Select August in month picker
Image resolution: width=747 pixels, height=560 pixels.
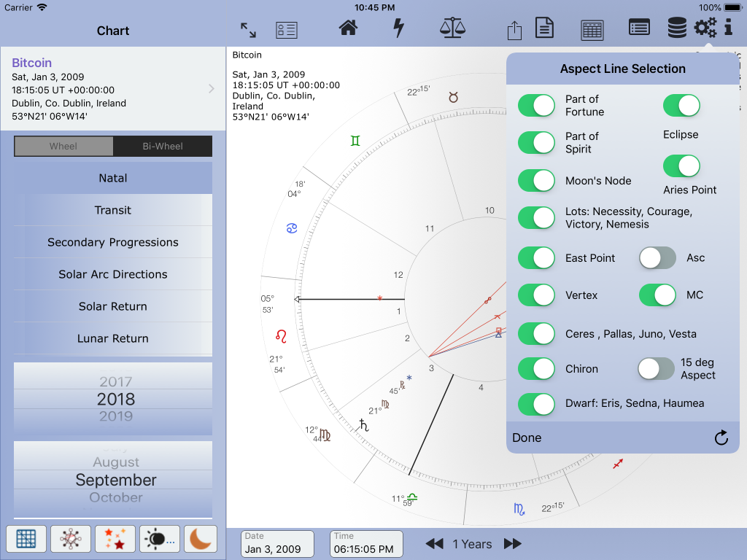click(x=116, y=462)
